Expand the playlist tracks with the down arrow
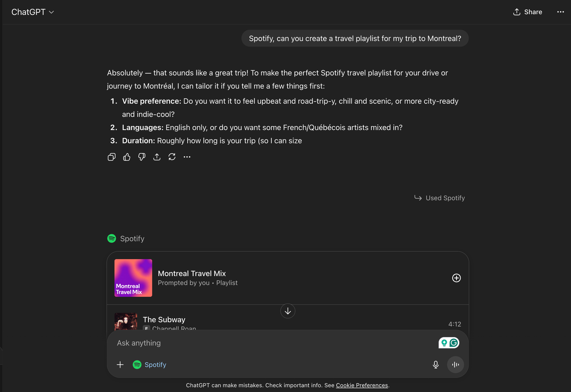 288,311
